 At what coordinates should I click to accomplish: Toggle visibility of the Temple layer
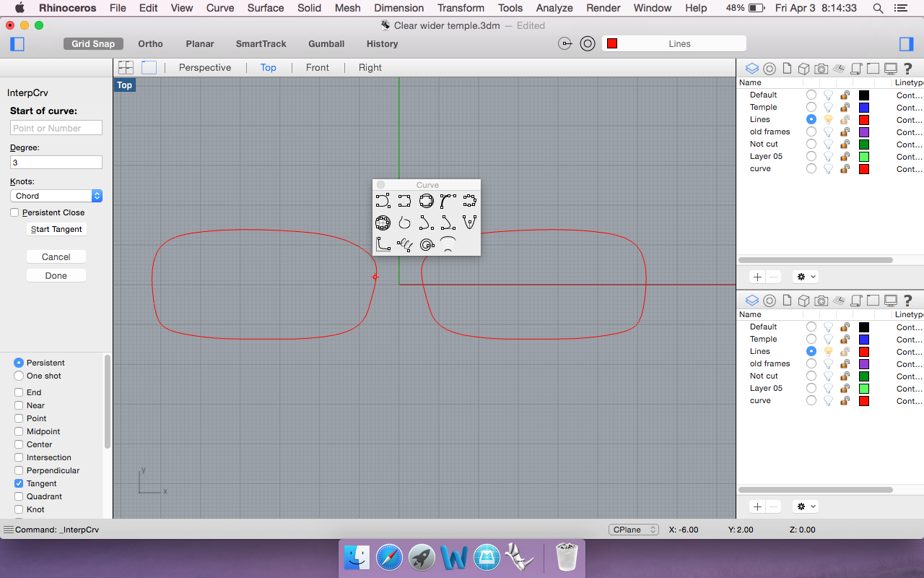(828, 107)
